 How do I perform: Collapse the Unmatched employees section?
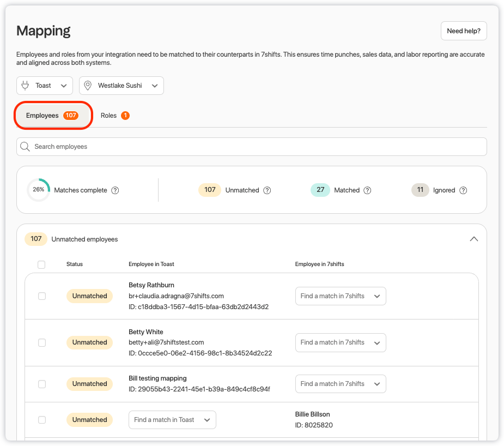pos(473,239)
